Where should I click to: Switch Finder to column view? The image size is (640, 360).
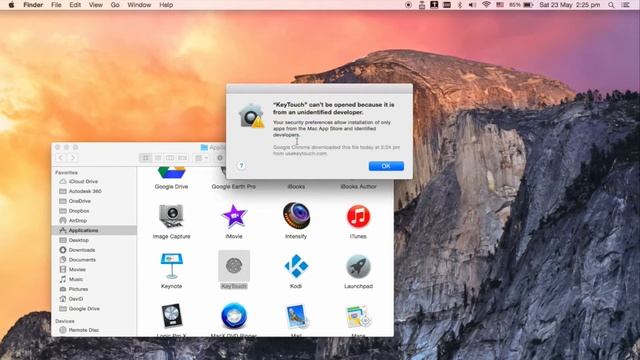(170, 158)
